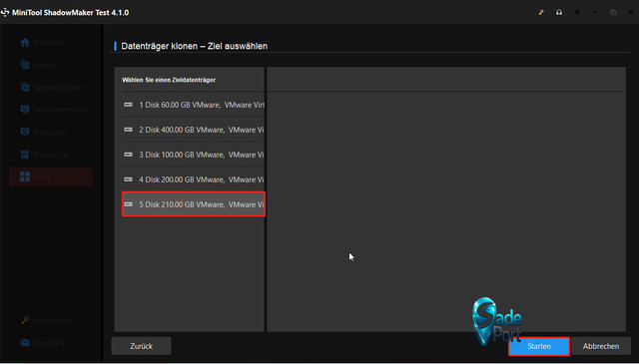Screen dimensions: 639x364
Task: Click the MiniTool ShadowMaker logo icon
Action: 5,13
